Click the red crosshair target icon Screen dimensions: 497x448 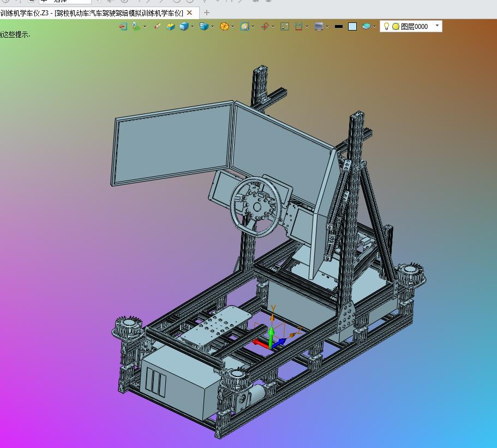265,27
